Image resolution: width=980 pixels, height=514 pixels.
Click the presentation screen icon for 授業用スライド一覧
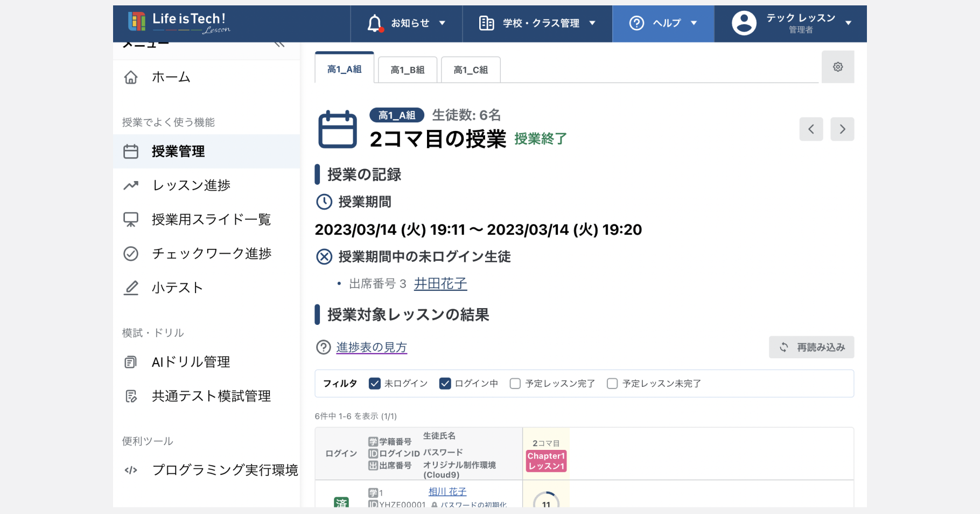[131, 219]
